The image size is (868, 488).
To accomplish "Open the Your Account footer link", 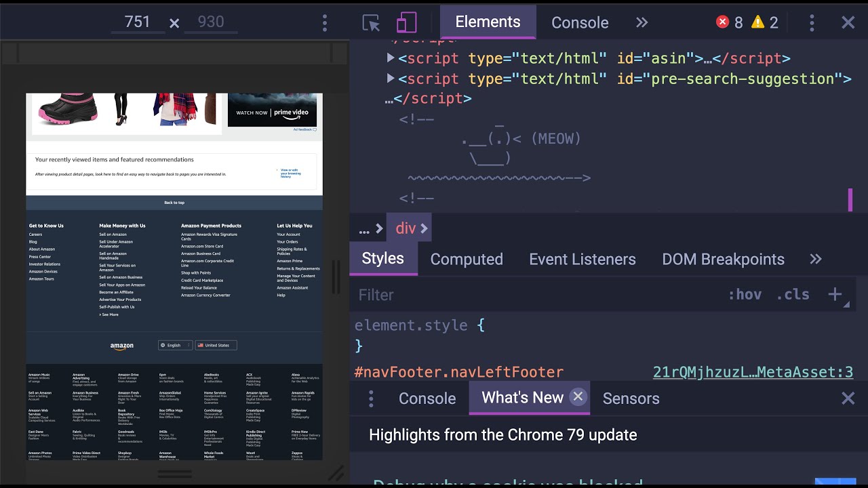I will click(x=288, y=235).
